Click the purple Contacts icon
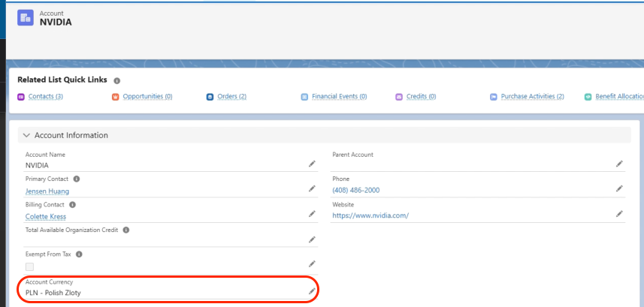Viewport: 644px width, 307px height. [x=21, y=97]
